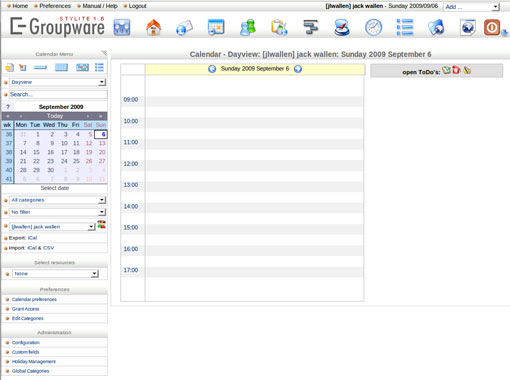The image size is (510, 380).
Task: Open the Dayview dropdown
Action: [x=58, y=82]
